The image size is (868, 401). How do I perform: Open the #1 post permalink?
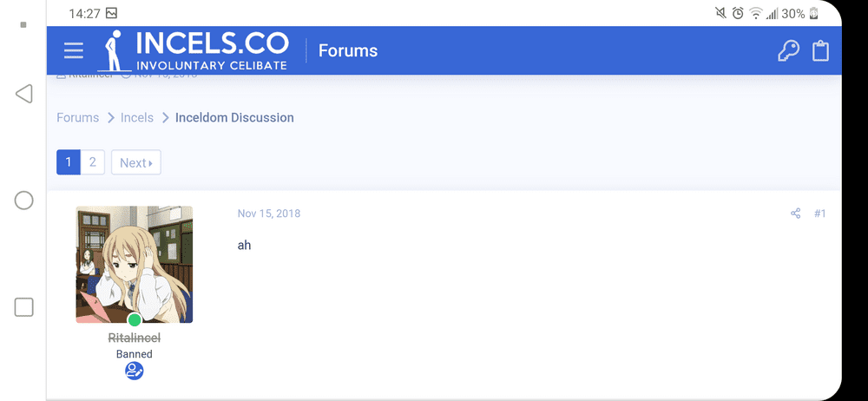pyautogui.click(x=820, y=214)
